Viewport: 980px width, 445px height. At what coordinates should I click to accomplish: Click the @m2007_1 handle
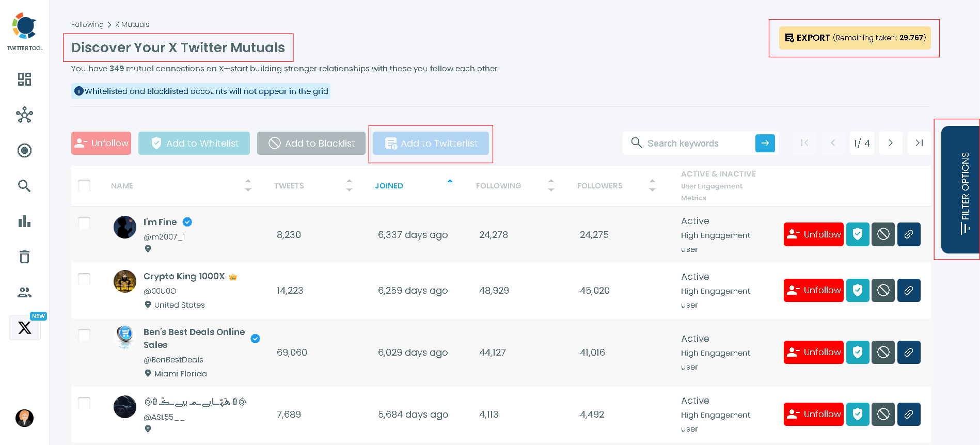(x=164, y=237)
